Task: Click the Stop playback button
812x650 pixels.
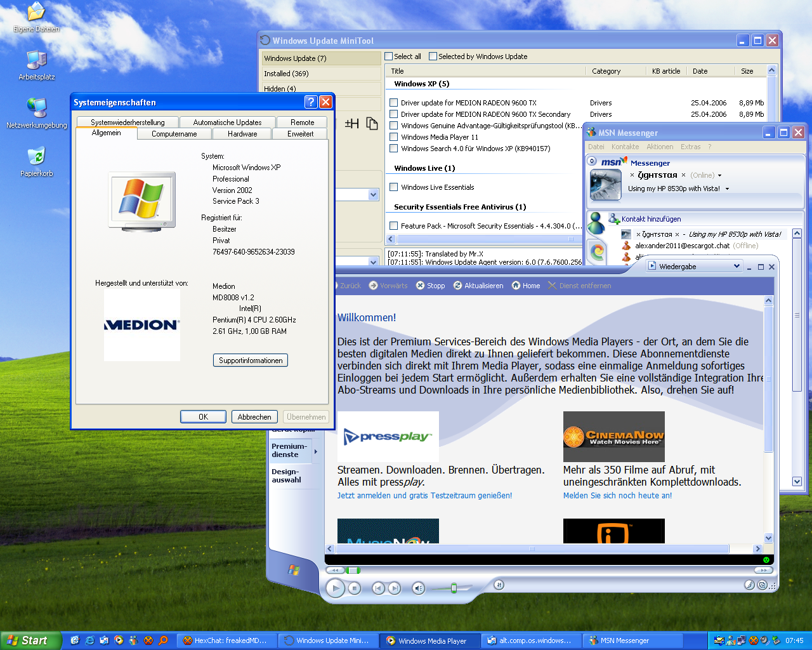Action: 355,588
